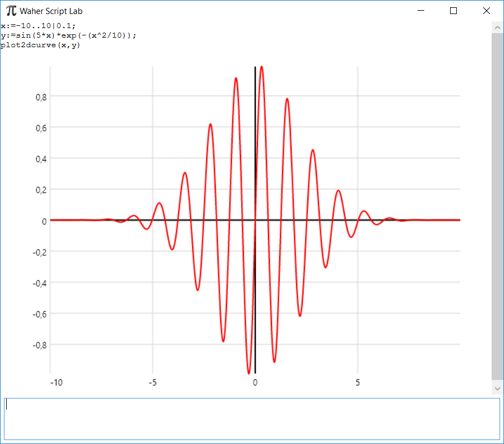Focus the script input box at bottom

[x=252, y=419]
